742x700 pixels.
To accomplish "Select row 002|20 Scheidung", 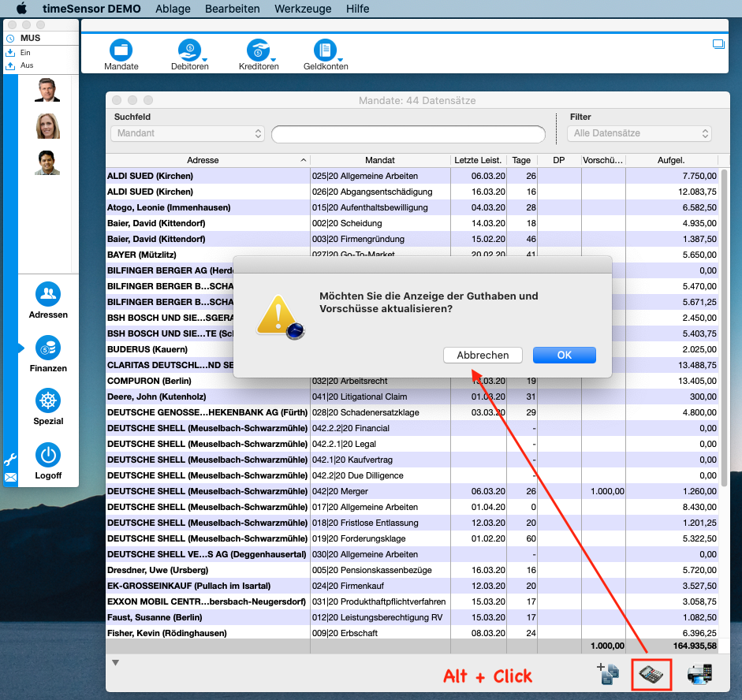I will point(412,223).
